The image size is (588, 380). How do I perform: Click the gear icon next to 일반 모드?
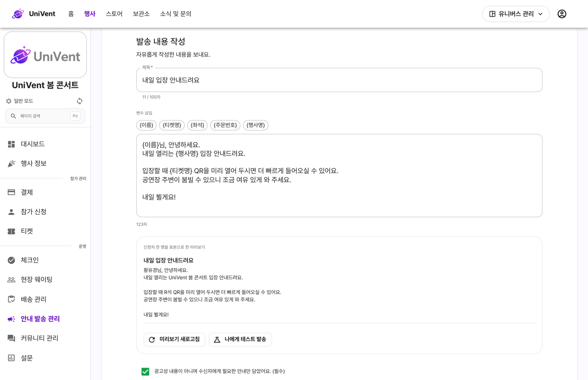click(x=9, y=101)
